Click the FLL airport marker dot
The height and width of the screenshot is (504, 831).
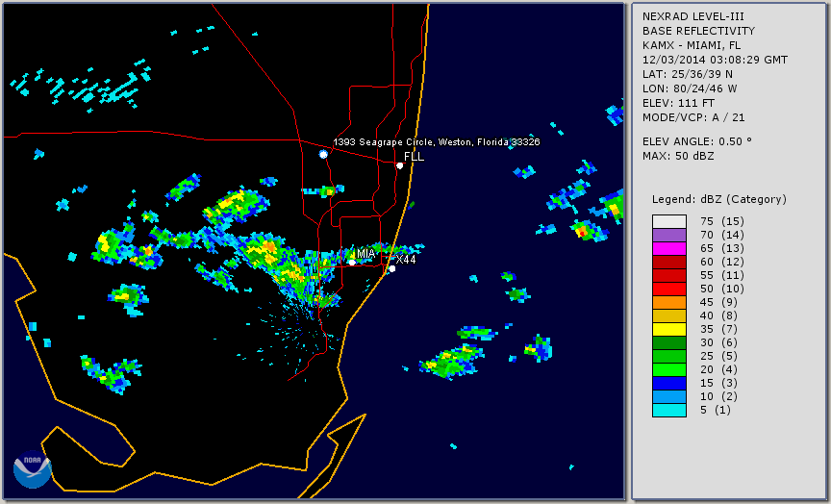point(399,165)
